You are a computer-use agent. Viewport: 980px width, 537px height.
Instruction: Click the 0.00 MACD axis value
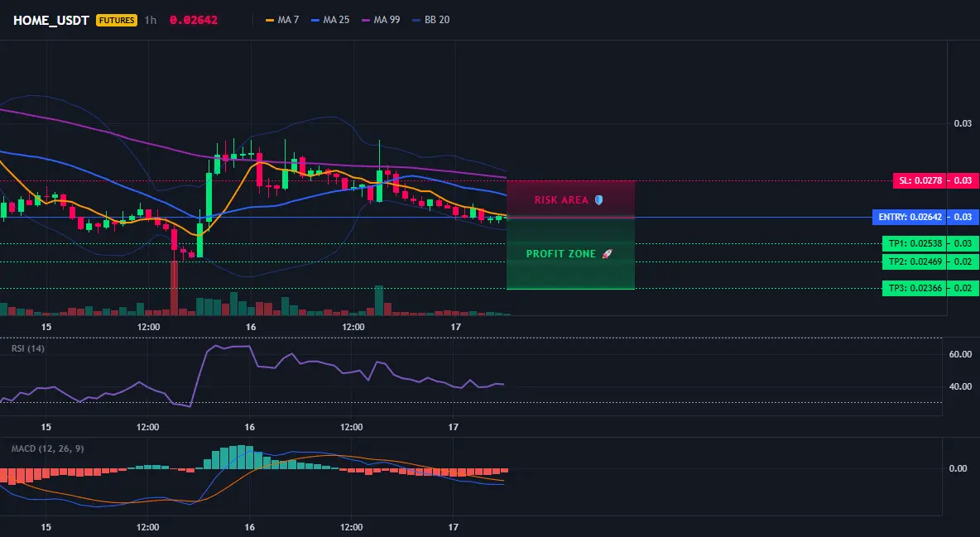coord(958,468)
